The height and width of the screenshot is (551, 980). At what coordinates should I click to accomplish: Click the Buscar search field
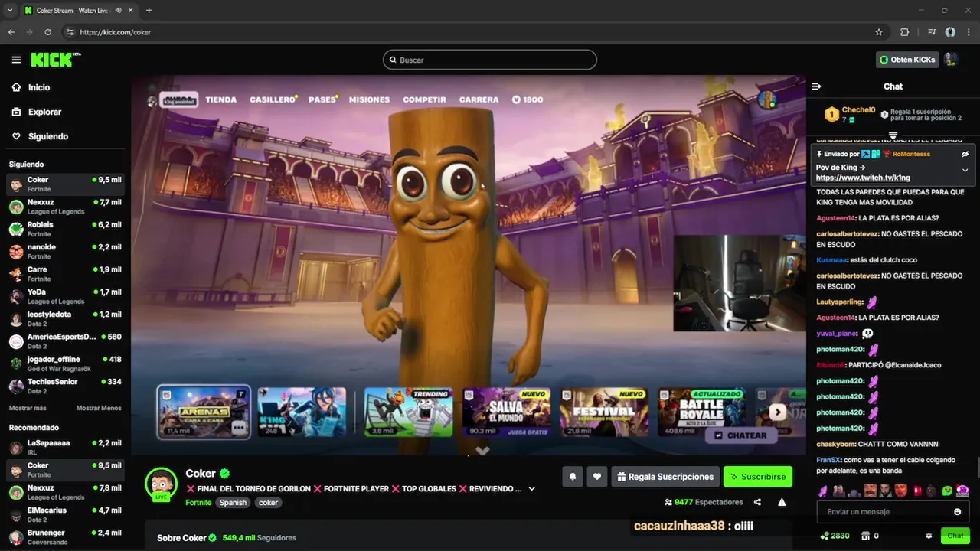pos(490,60)
